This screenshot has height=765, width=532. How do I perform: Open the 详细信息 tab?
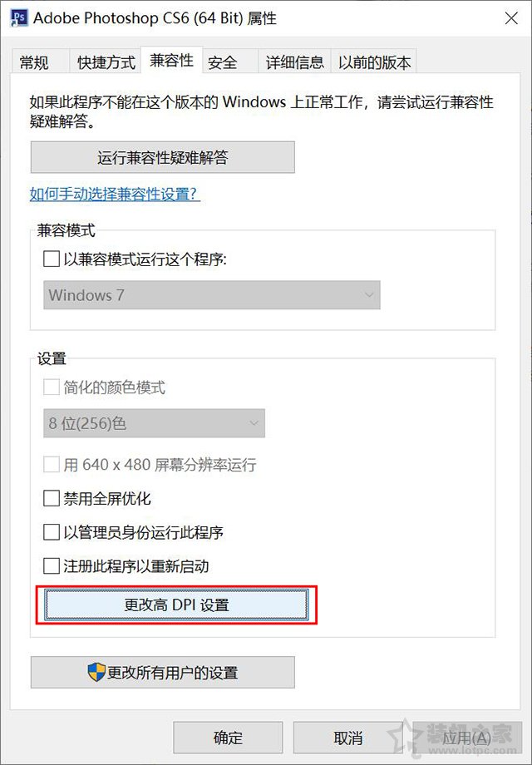(x=293, y=60)
